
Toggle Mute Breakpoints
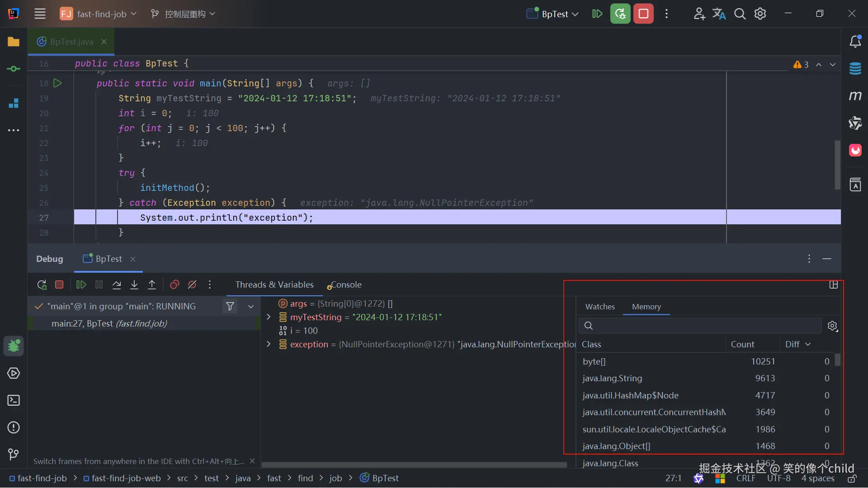(192, 284)
